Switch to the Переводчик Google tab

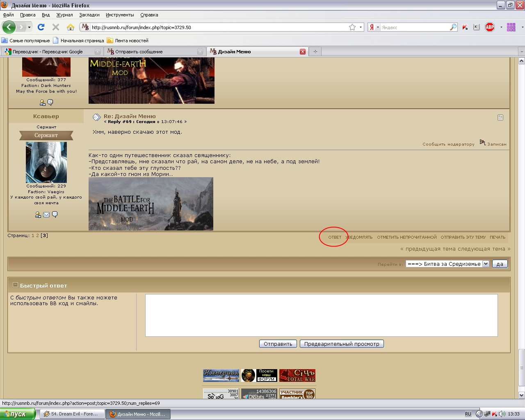pyautogui.click(x=52, y=52)
